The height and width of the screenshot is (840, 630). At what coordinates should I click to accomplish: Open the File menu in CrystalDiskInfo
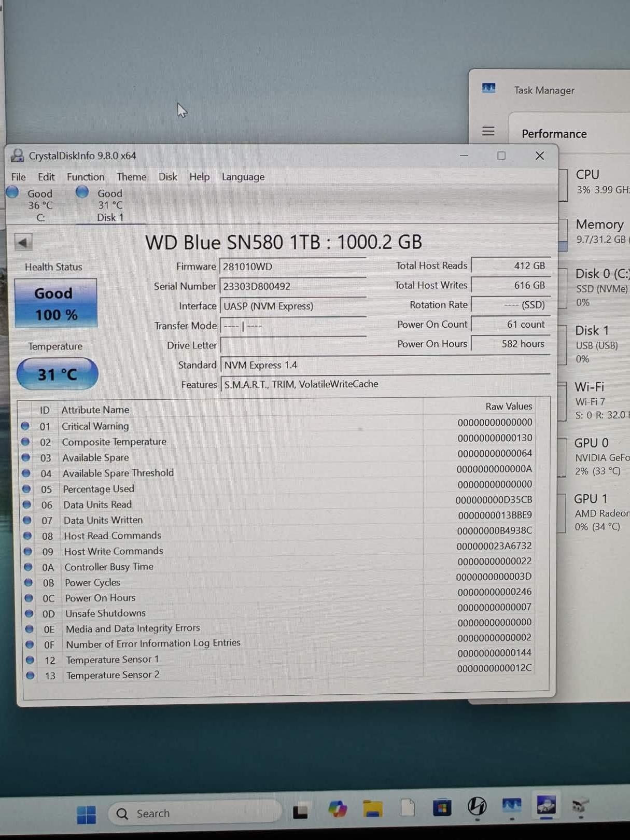tap(18, 177)
